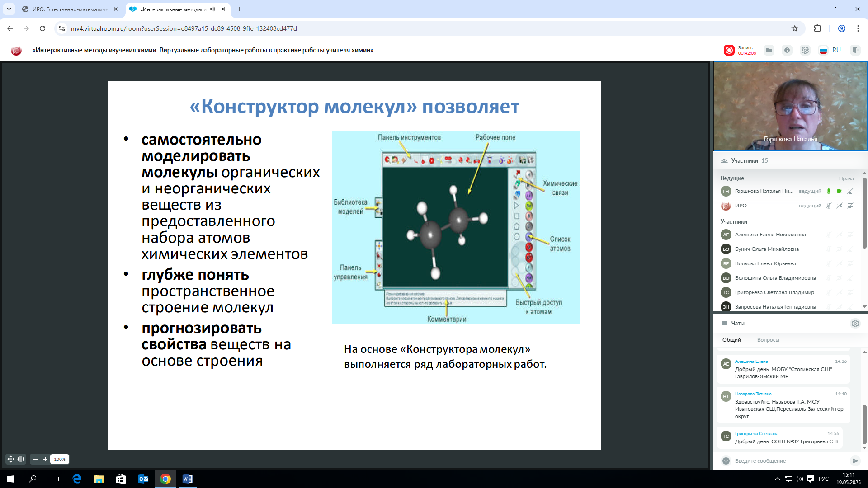This screenshot has height=488, width=868.
Task: Send the chat message with the arrow icon
Action: pyautogui.click(x=855, y=461)
